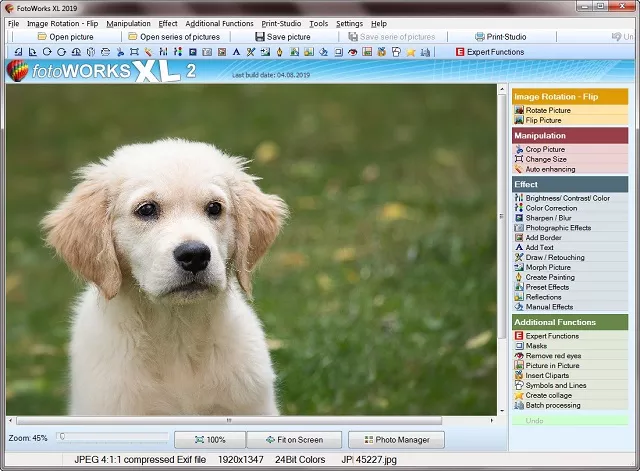Click the Fit on Screen button
Image resolution: width=640 pixels, height=471 pixels.
click(294, 440)
